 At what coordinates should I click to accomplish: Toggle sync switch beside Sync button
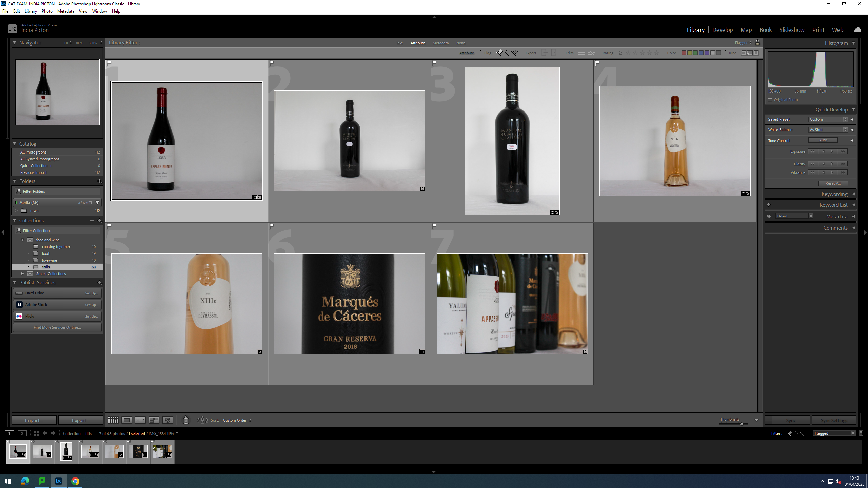pos(768,420)
